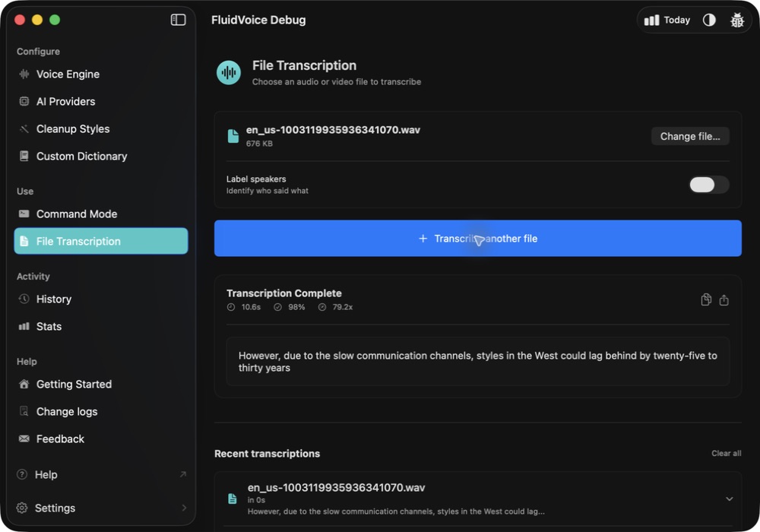Open Settings at sidebar bottom

(x=101, y=508)
